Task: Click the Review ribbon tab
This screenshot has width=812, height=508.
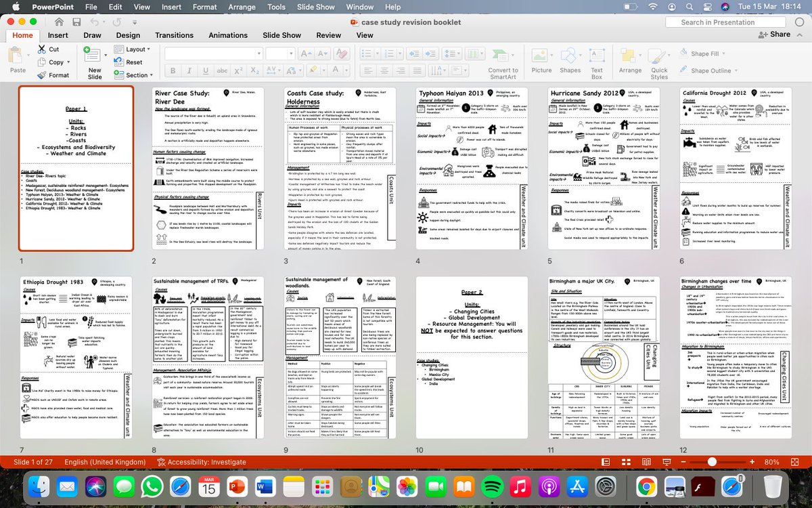Action: click(x=328, y=35)
